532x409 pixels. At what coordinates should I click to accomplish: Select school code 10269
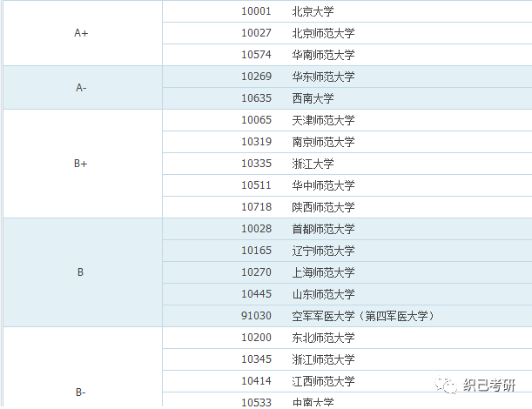click(256, 77)
